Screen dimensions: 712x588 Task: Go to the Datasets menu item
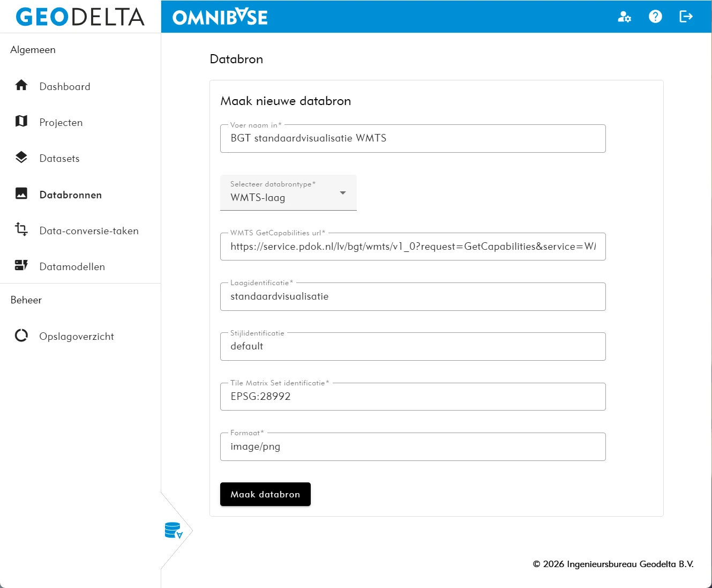(x=59, y=159)
